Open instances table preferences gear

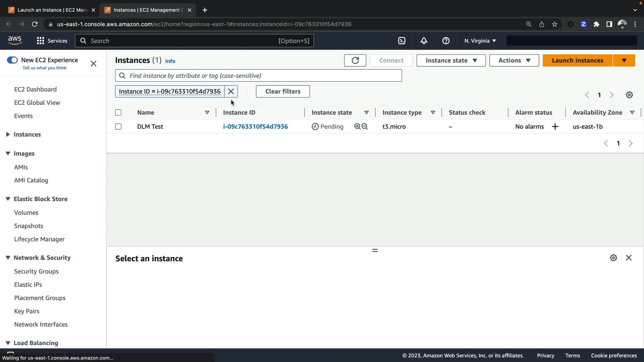tap(629, 95)
